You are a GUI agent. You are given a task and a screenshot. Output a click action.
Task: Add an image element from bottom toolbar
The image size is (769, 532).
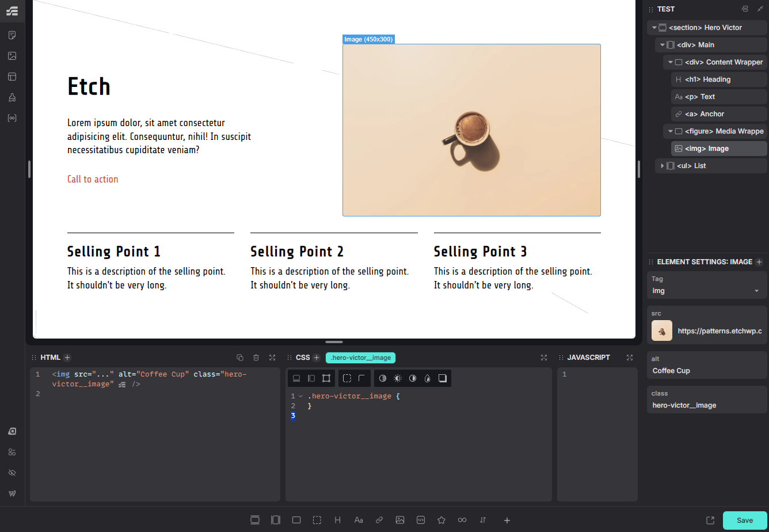coord(400,520)
